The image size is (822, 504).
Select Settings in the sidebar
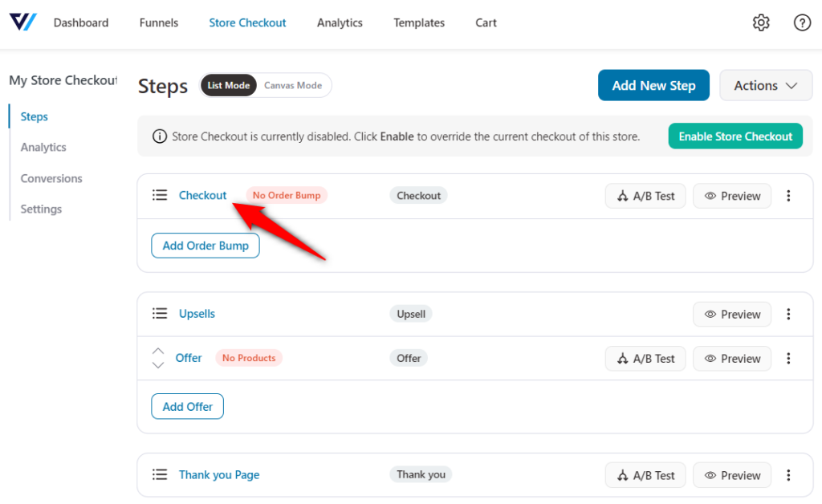(41, 209)
